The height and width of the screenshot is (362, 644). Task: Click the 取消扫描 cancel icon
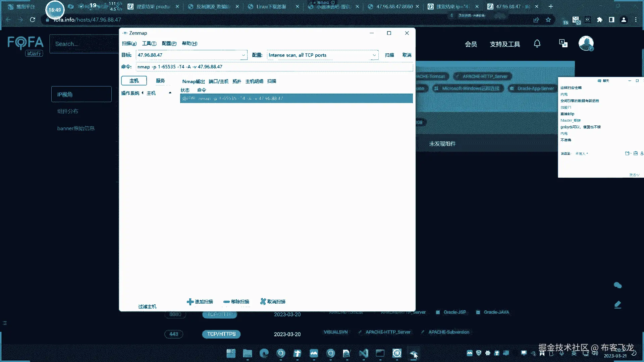pyautogui.click(x=263, y=302)
